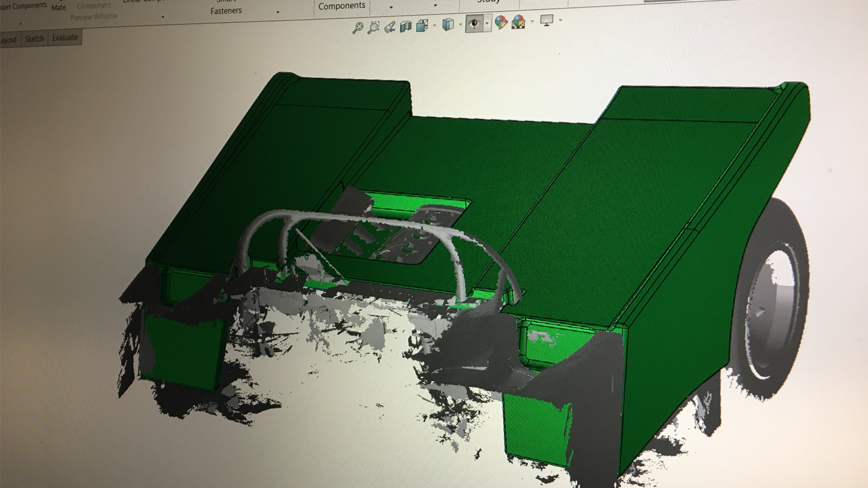Click Smart Fasteners button
Viewport: 868px width, 488px height.
[x=226, y=7]
